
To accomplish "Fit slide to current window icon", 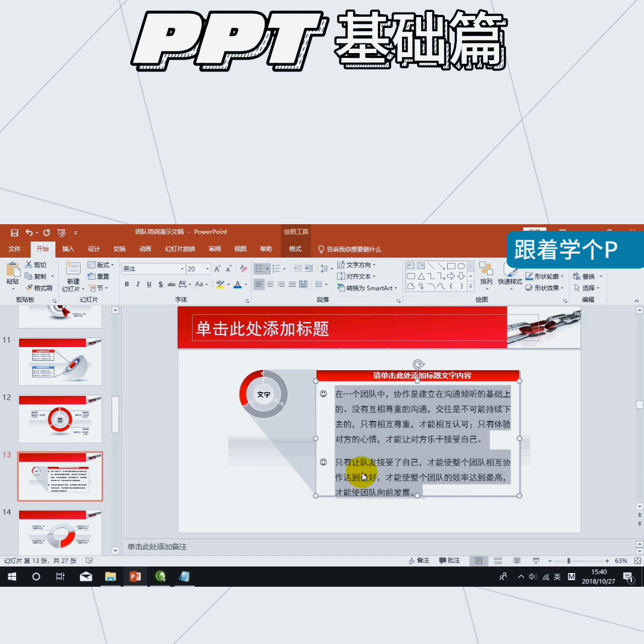I will tap(637, 561).
